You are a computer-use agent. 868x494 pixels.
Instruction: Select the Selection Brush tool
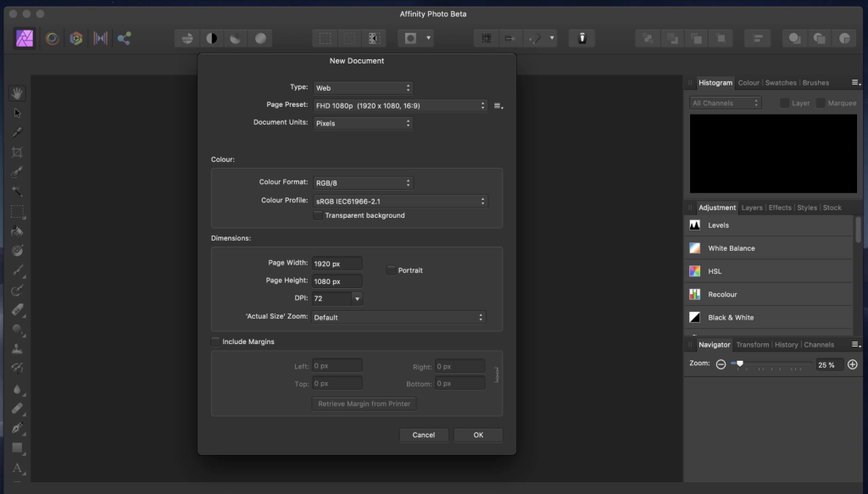click(x=17, y=172)
